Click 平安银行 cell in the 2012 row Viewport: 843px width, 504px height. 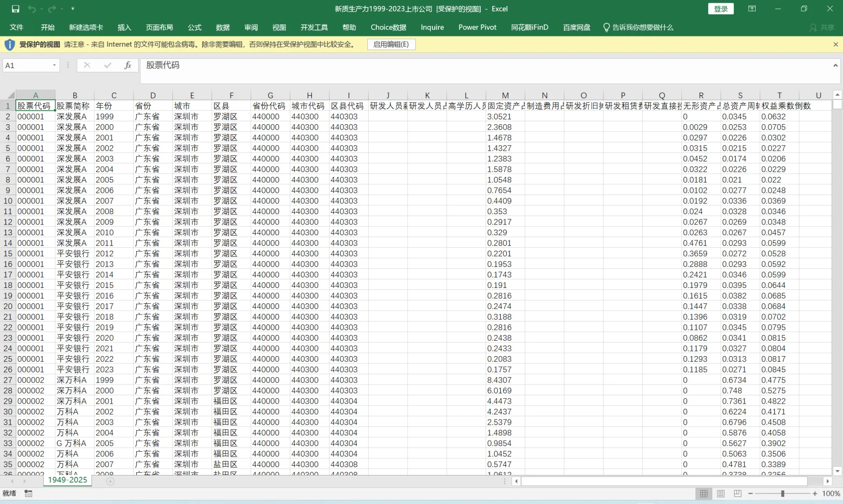point(75,254)
